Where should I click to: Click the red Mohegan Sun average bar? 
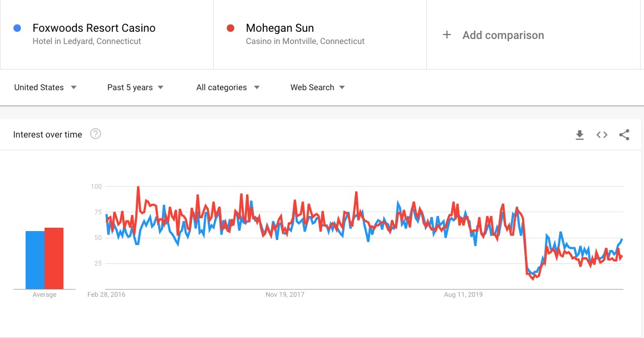click(x=54, y=258)
